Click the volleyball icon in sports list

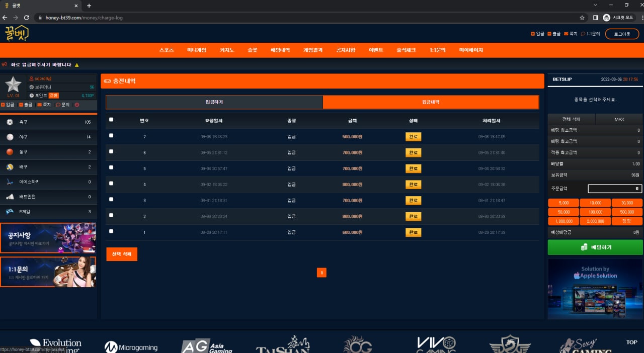[x=10, y=167]
